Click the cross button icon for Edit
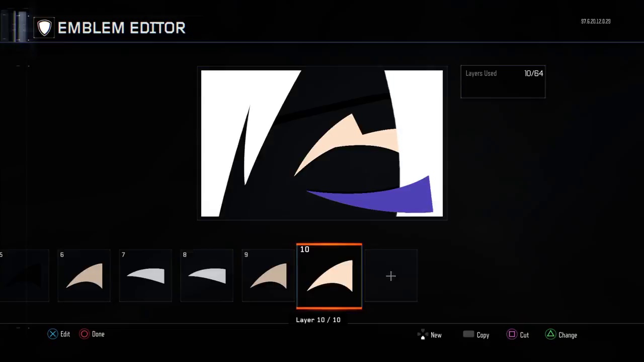The width and height of the screenshot is (644, 362). pyautogui.click(x=53, y=334)
